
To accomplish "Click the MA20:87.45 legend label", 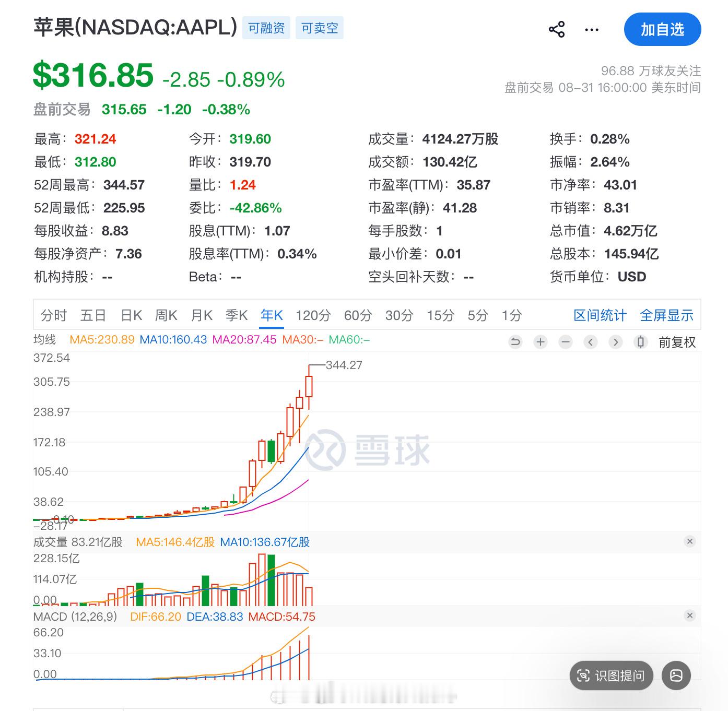I will pos(244,339).
